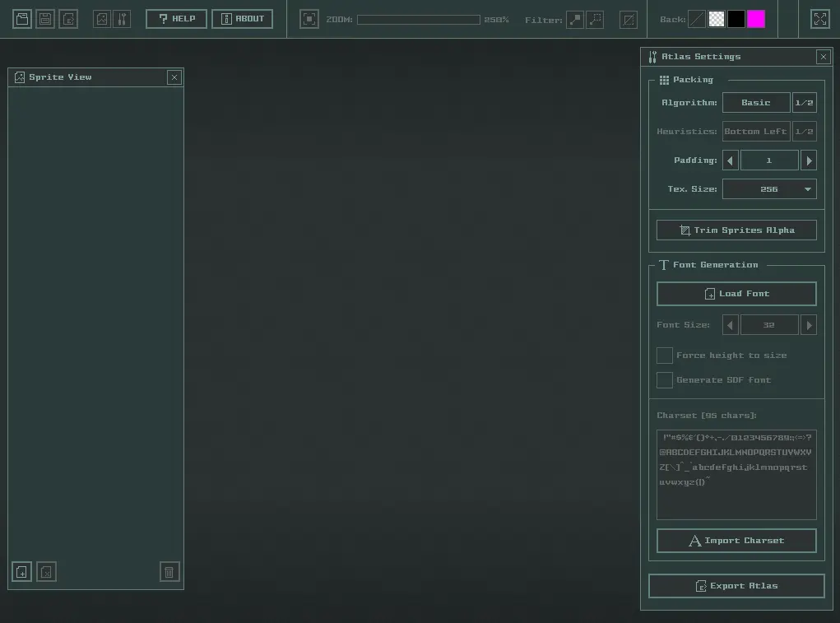This screenshot has width=840, height=623.
Task: Toggle Sprite View panel image icon
Action: click(102, 19)
